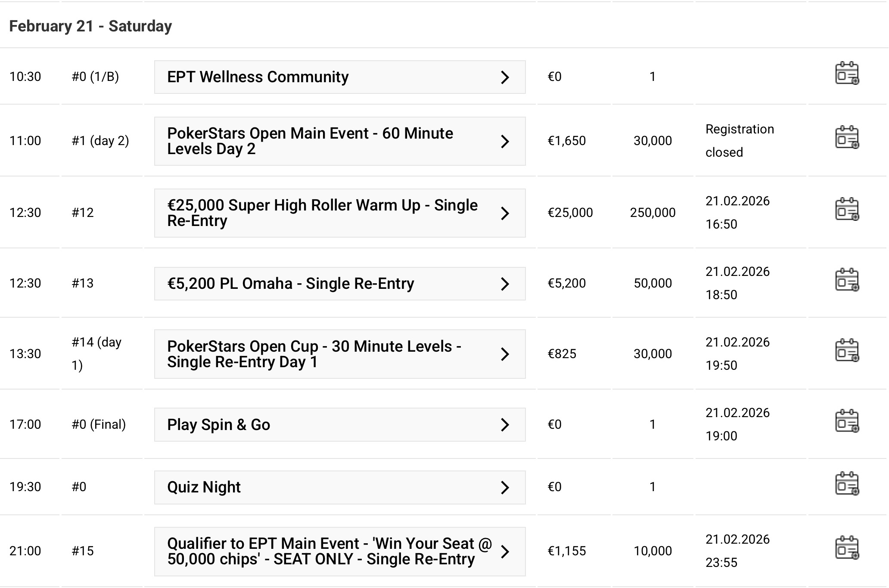Add EPT Main Event Qualifier to calendar
889x588 pixels.
click(847, 548)
